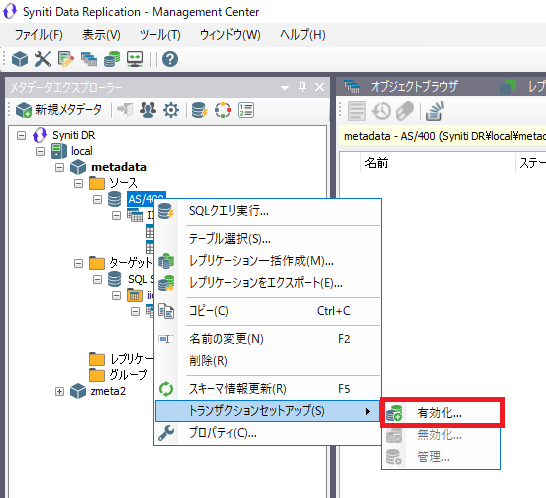Image resolution: width=546 pixels, height=498 pixels.
Task: Click the circular status icon in explorer toolbar
Action: click(223, 110)
